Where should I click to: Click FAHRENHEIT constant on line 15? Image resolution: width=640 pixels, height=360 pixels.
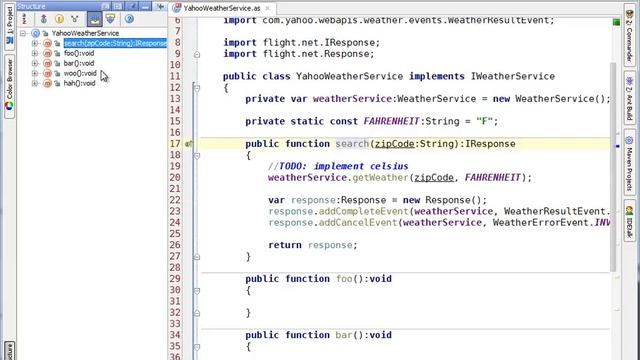point(391,121)
